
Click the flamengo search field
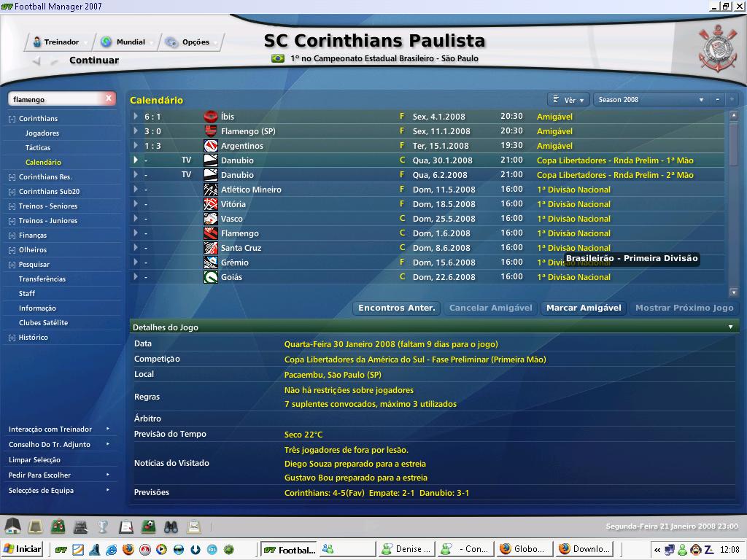coord(56,99)
